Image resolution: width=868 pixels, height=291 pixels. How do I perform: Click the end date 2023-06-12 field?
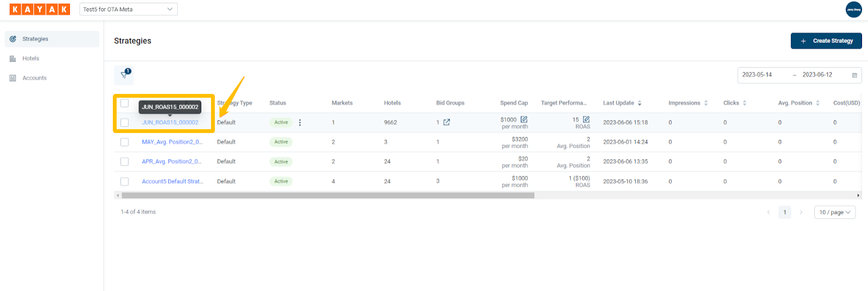tap(818, 75)
